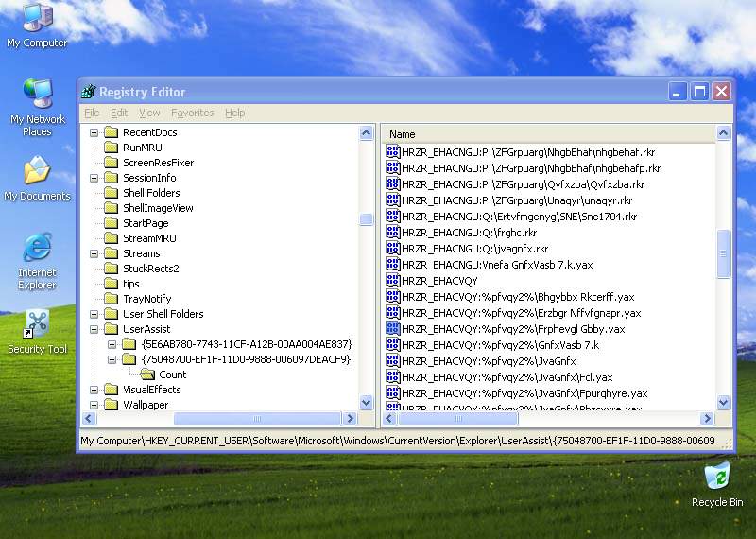Click the RunMRU folder icon

[112, 148]
